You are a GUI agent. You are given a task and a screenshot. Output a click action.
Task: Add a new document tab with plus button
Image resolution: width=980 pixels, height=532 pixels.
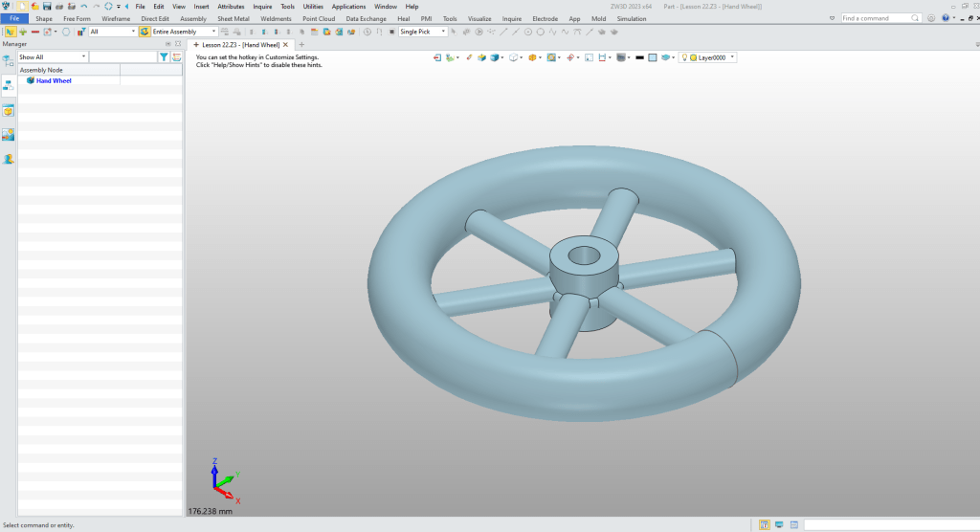pyautogui.click(x=301, y=45)
